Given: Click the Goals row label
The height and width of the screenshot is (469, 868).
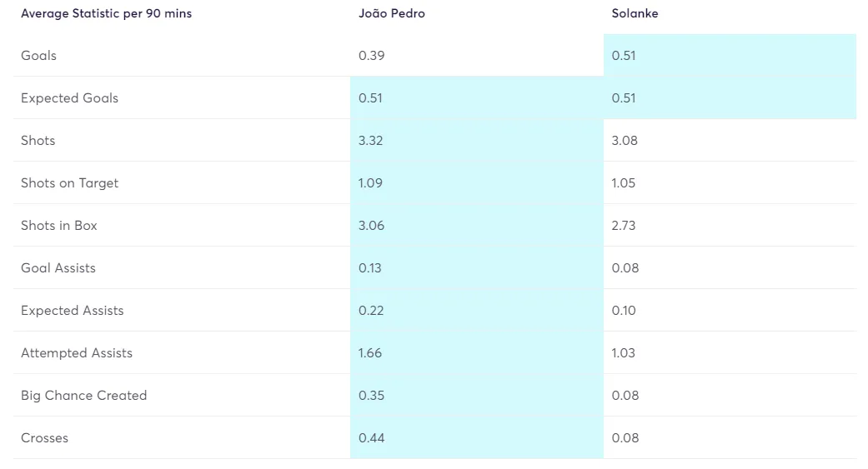Looking at the screenshot, I should coord(38,55).
